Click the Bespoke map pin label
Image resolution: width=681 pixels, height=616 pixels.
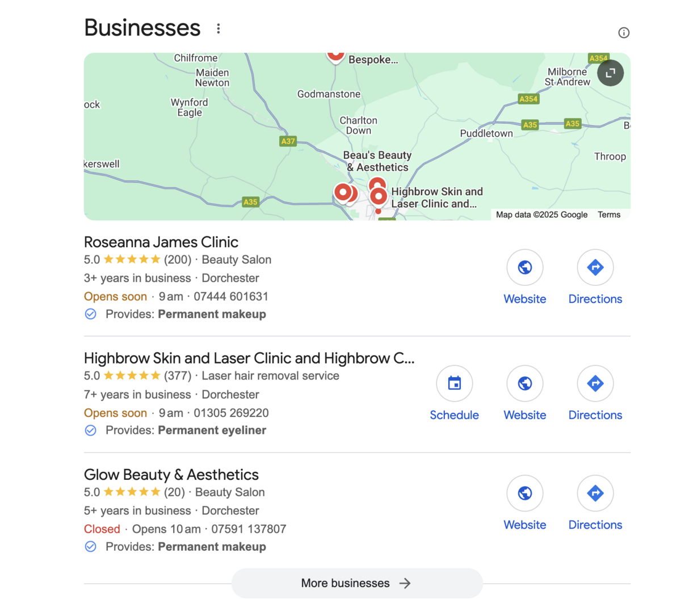coord(373,60)
